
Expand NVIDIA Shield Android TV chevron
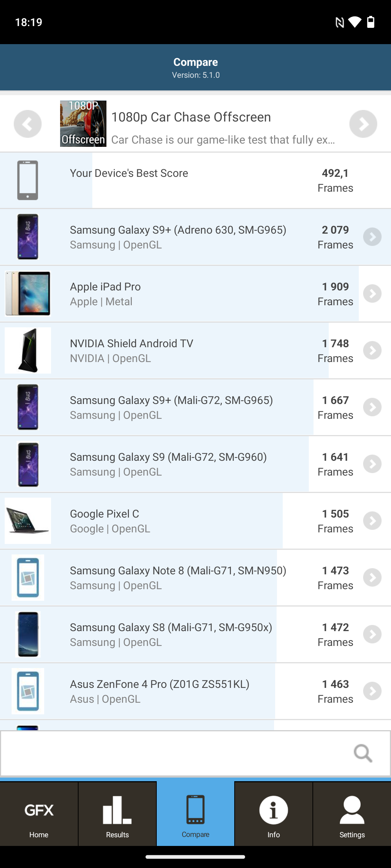coord(372,350)
